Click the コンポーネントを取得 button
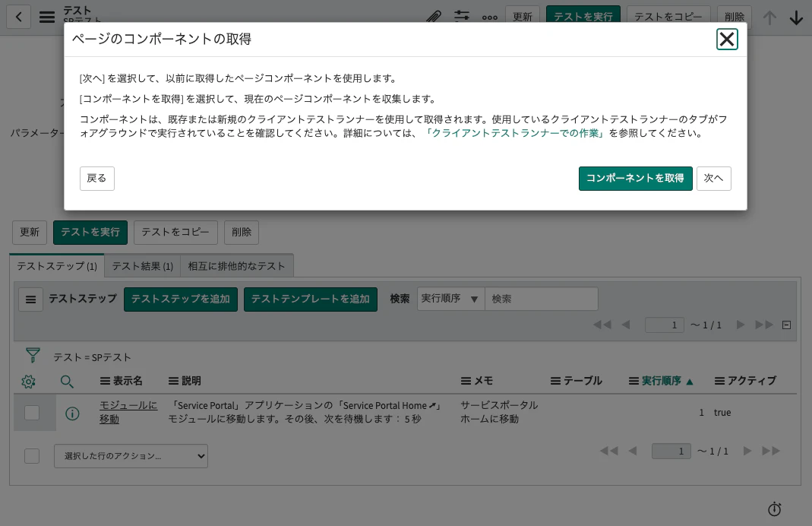 [636, 179]
